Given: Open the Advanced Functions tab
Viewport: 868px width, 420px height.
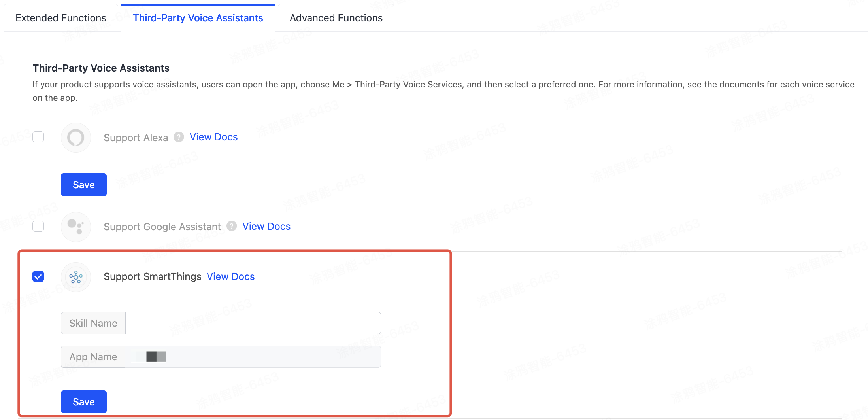Looking at the screenshot, I should tap(336, 18).
